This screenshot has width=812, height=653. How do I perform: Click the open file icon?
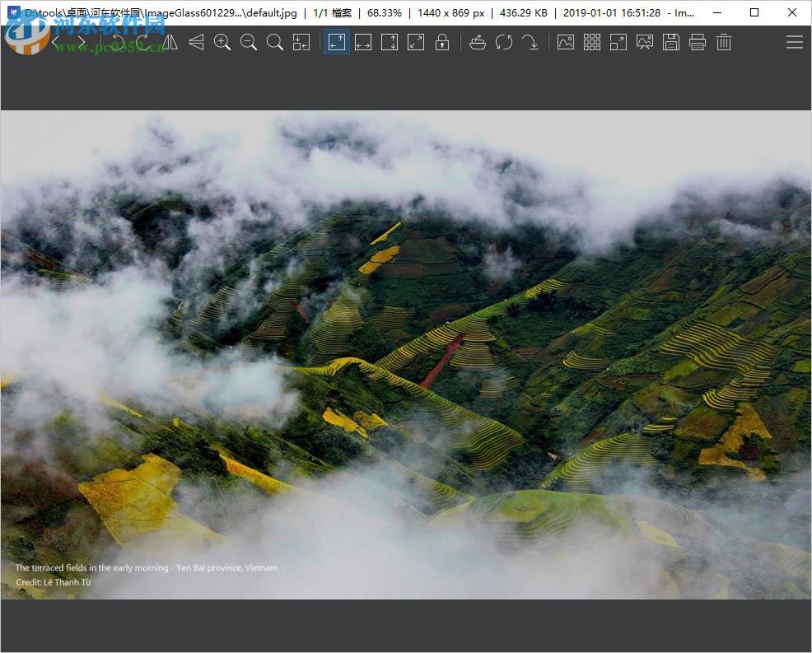tap(478, 42)
